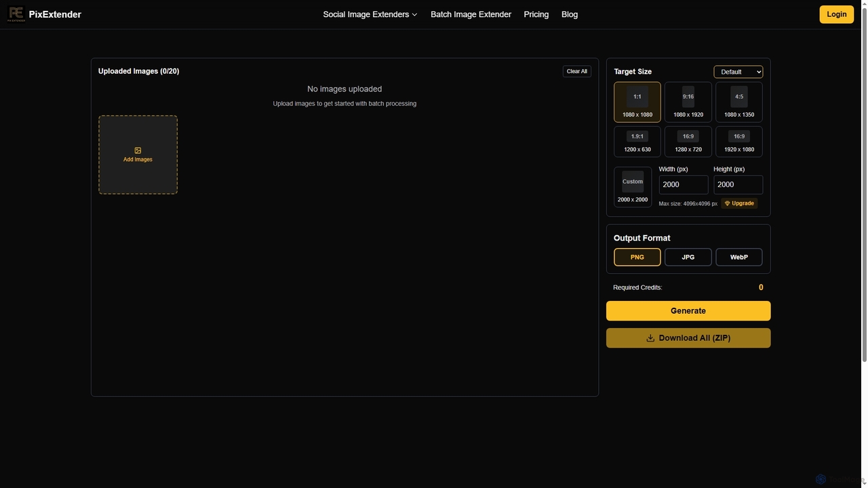Select the 16:9 1920 x 1080 size
This screenshot has width=868, height=488.
pyautogui.click(x=739, y=142)
